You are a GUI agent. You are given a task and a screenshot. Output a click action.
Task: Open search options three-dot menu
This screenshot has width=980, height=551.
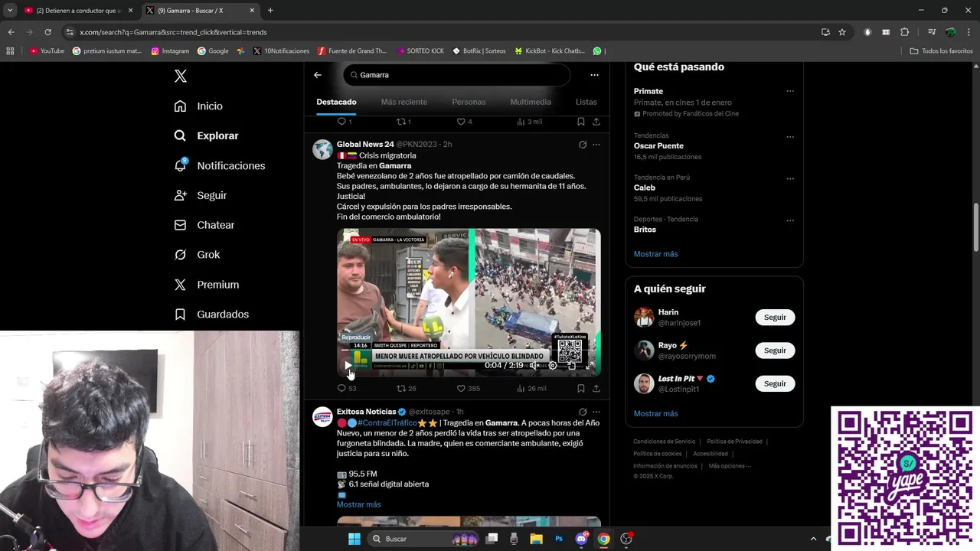[594, 75]
